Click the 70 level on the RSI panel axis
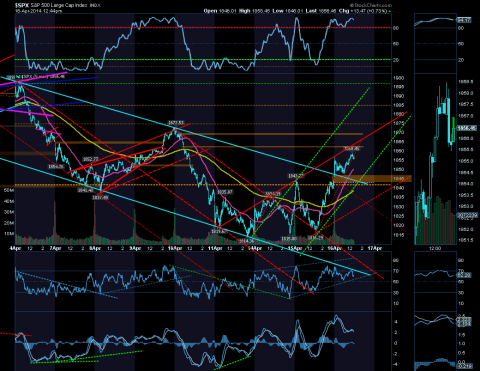Image resolution: width=480 pixels, height=371 pixels. [396, 271]
